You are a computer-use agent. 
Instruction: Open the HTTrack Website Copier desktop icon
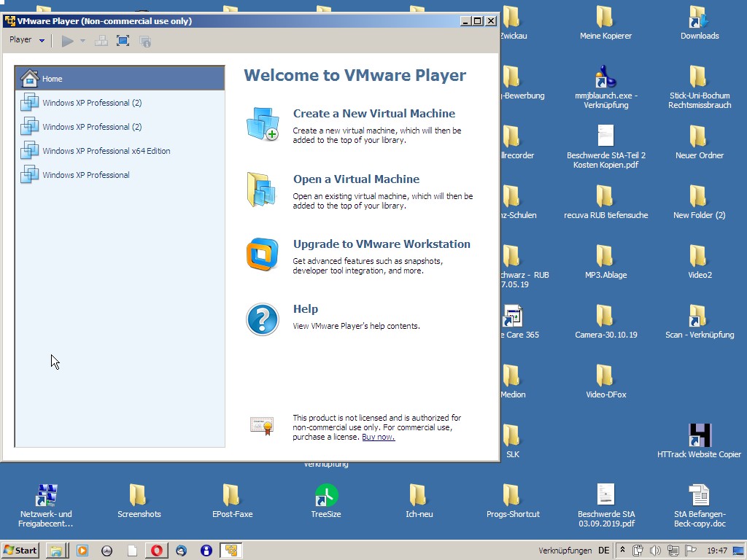click(699, 436)
